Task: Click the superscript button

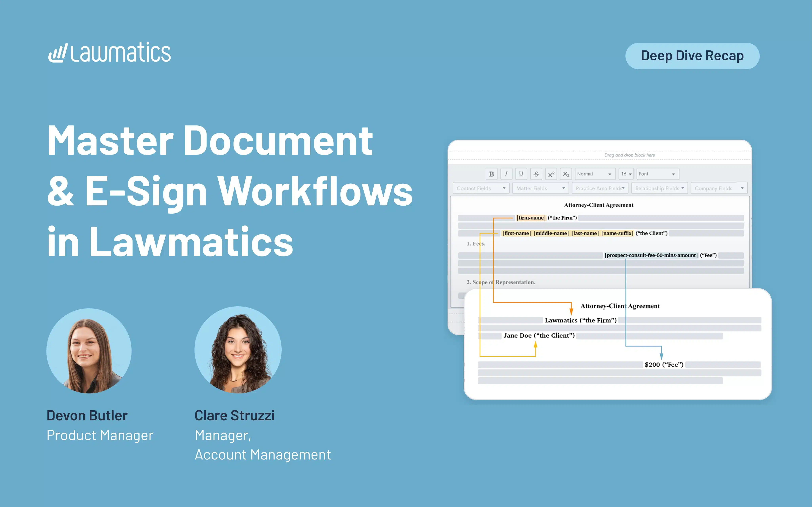Action: [x=551, y=174]
